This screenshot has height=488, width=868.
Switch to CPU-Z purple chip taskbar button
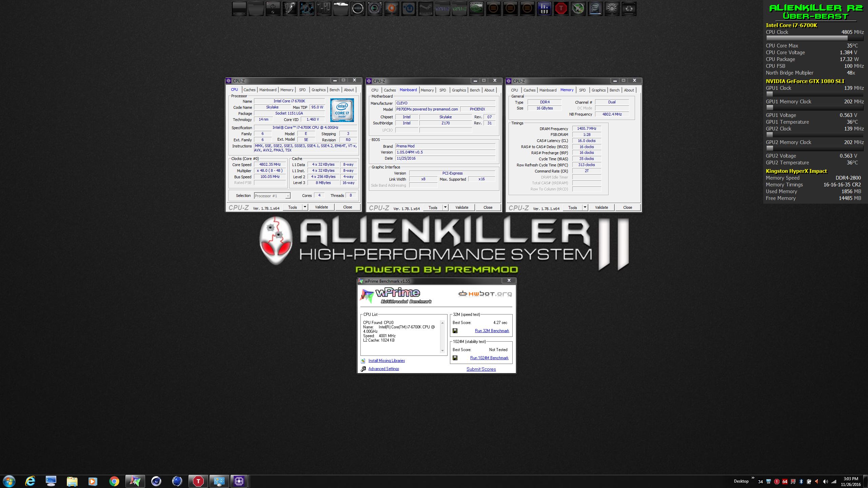(x=239, y=481)
